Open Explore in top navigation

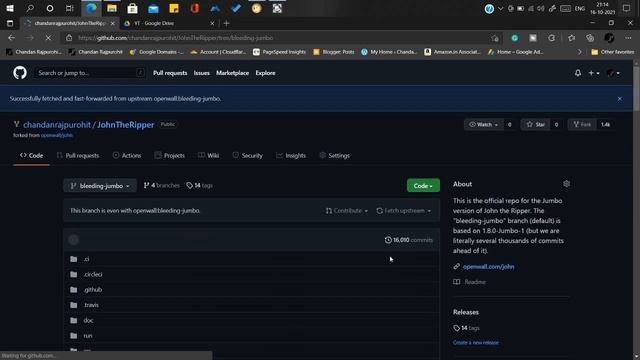(265, 73)
